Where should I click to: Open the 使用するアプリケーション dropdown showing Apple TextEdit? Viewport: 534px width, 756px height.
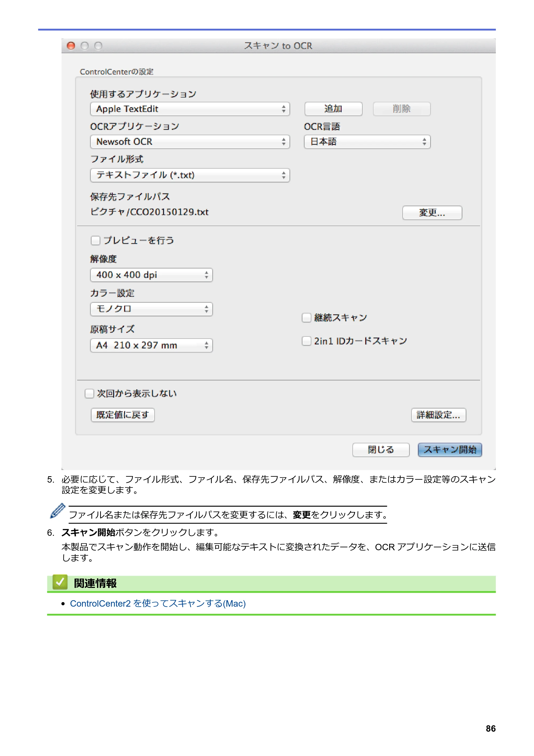click(190, 109)
